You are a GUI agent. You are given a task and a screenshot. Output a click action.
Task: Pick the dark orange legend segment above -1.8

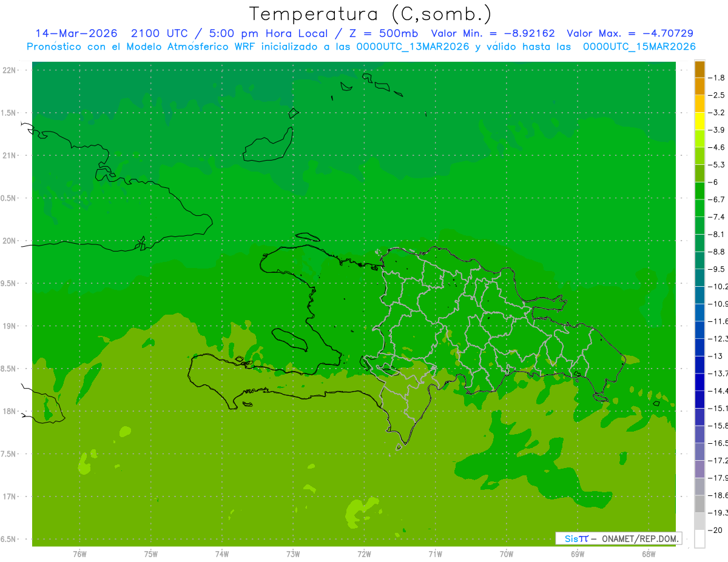click(x=699, y=69)
